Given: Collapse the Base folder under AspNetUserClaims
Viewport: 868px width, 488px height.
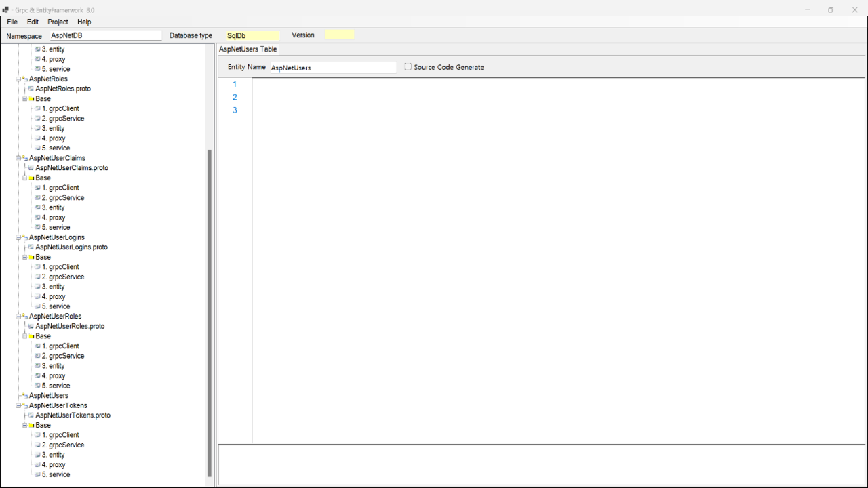Looking at the screenshot, I should 24,178.
